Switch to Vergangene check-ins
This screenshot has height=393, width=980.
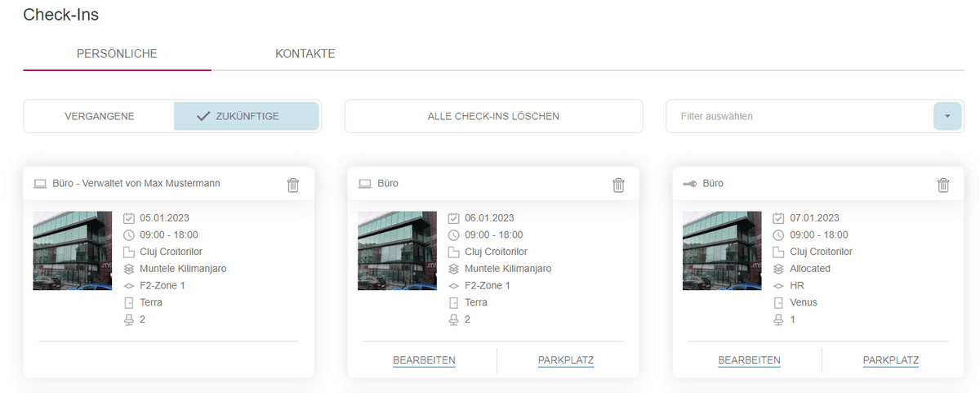pos(100,116)
